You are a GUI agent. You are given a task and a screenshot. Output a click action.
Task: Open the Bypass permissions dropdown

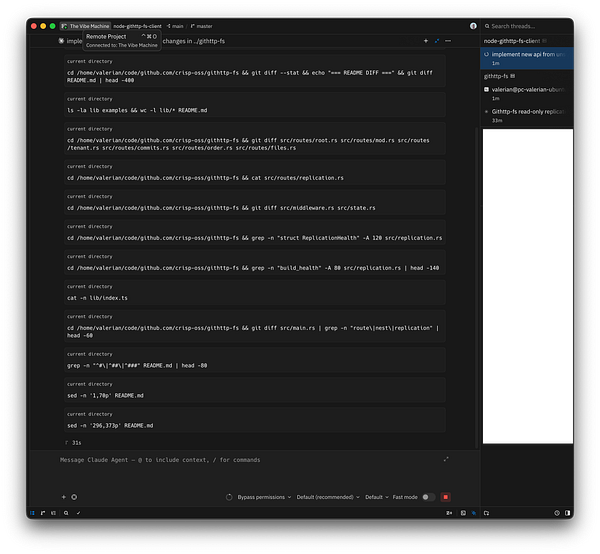(264, 497)
